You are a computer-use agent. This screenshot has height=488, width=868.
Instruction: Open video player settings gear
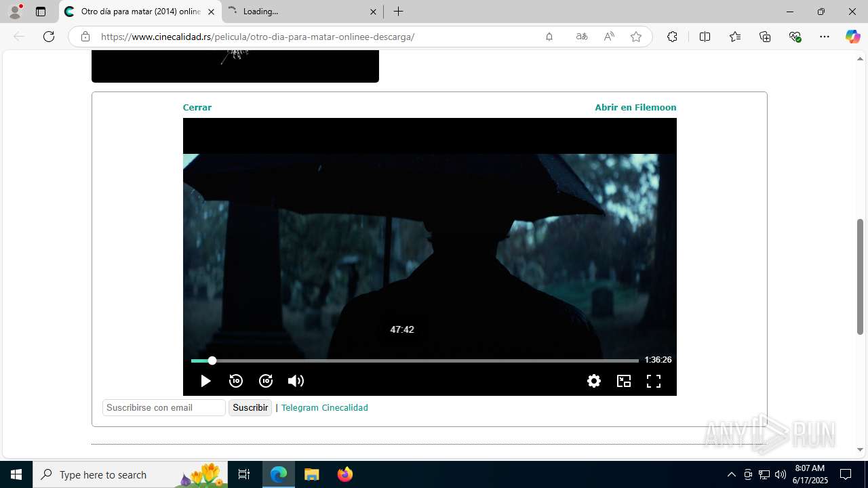click(x=594, y=381)
